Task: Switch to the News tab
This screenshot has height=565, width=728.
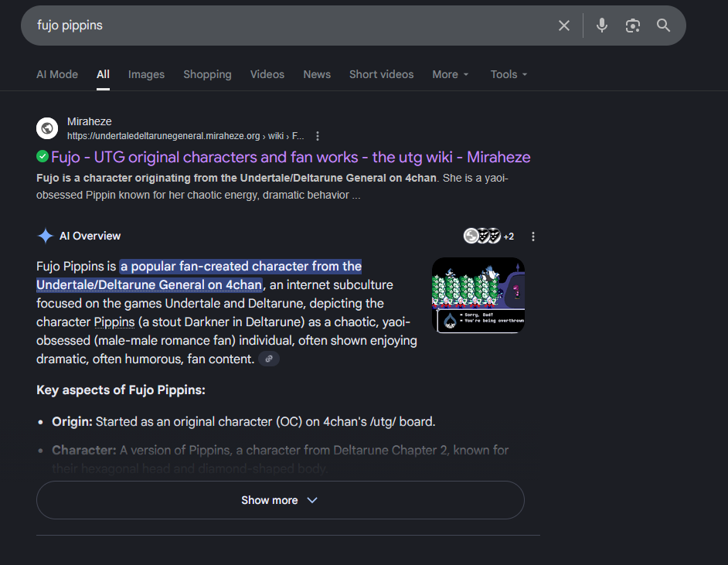Action: tap(317, 74)
